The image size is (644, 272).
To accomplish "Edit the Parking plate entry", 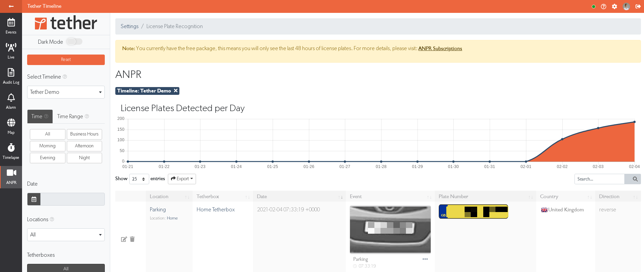I will pos(124,239).
